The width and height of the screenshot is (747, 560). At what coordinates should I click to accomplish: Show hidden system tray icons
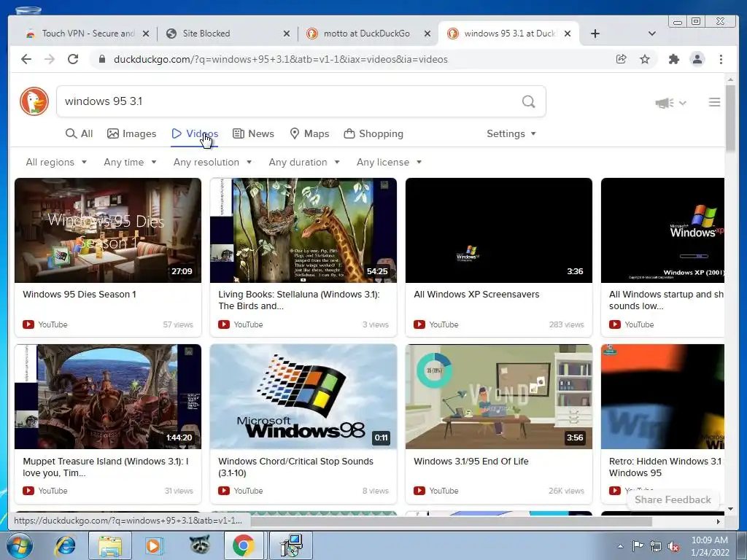coord(620,546)
